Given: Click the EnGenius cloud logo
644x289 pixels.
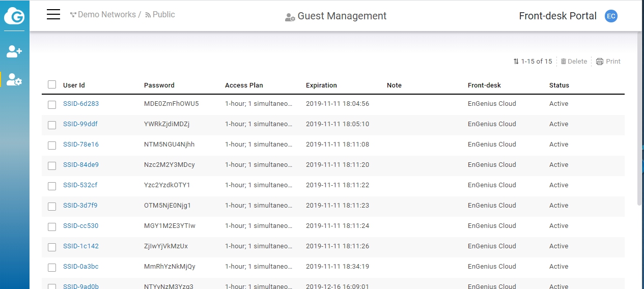Looking at the screenshot, I should 14,15.
